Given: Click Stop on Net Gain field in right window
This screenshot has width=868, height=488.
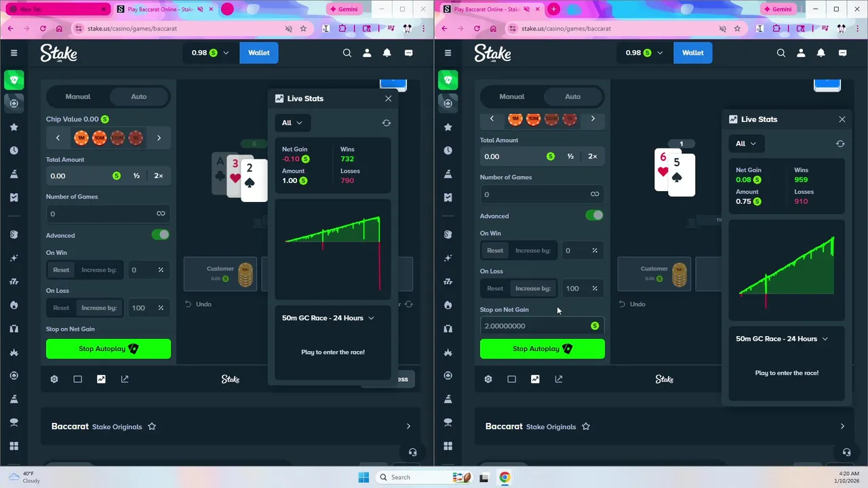Looking at the screenshot, I should click(x=542, y=326).
